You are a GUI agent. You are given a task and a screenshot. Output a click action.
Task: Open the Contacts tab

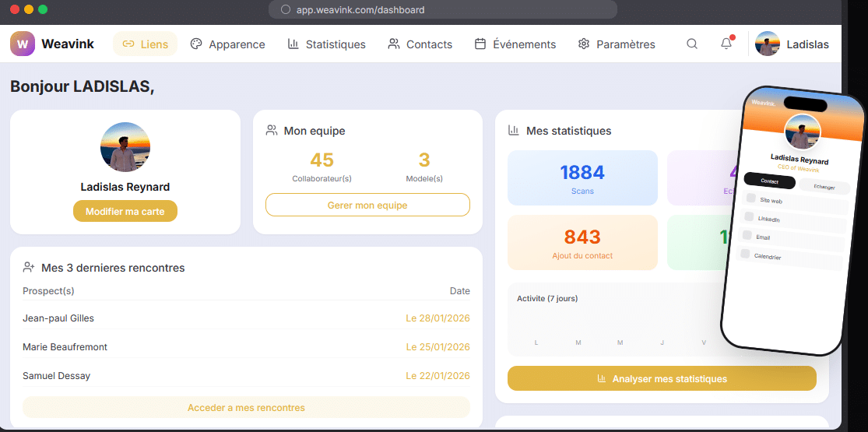coord(420,44)
